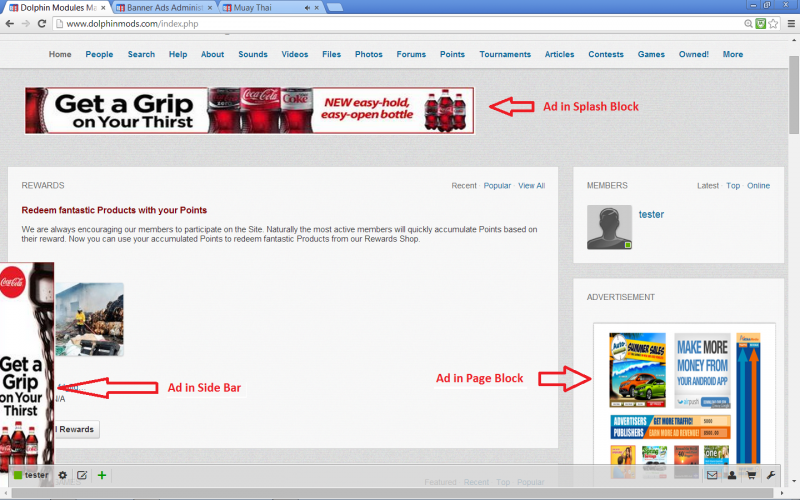Go to the Files section

point(332,54)
